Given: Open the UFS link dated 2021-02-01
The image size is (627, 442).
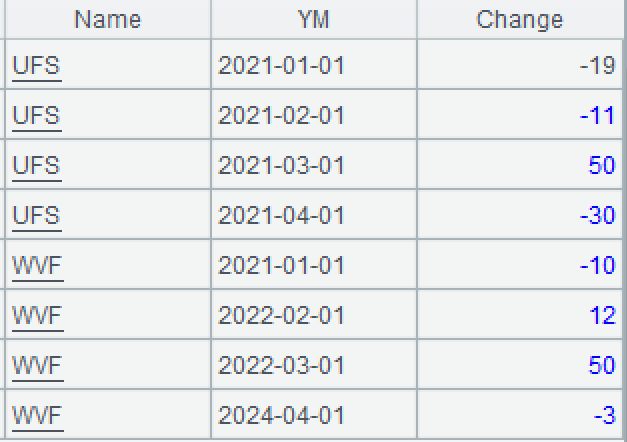Looking at the screenshot, I should (x=36, y=116).
